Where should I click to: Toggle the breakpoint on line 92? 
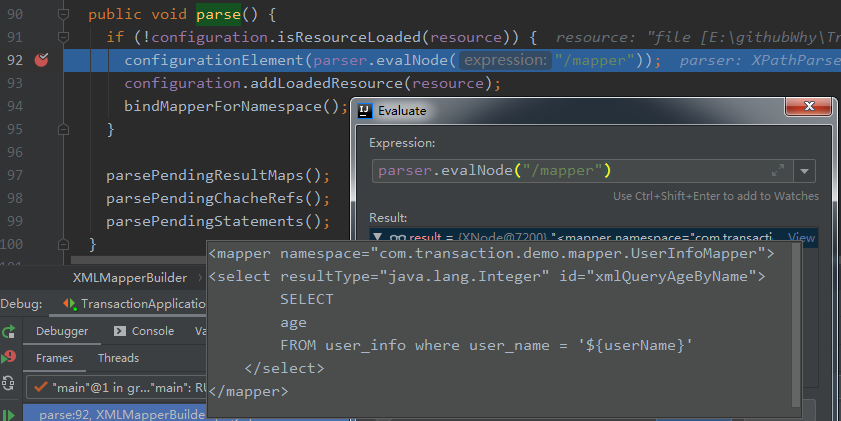[41, 60]
